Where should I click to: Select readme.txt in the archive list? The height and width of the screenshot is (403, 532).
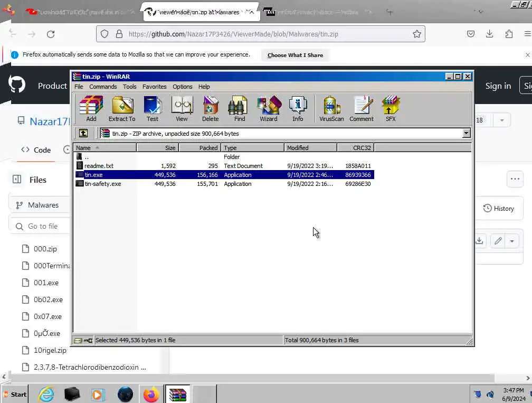point(224,166)
